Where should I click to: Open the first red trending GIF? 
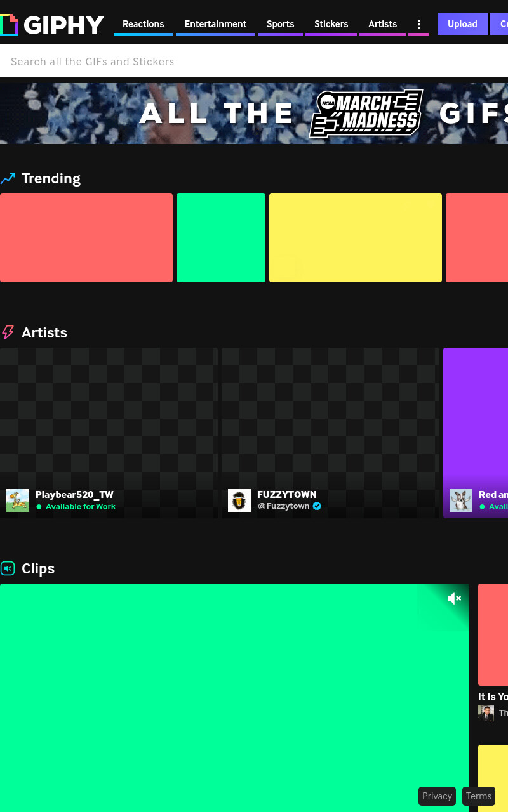(x=86, y=238)
